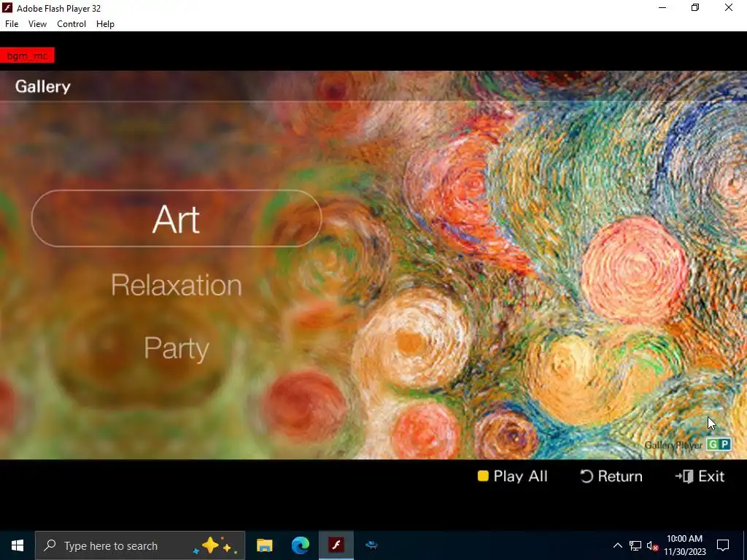Click the Return label
The image size is (747, 560).
point(620,476)
